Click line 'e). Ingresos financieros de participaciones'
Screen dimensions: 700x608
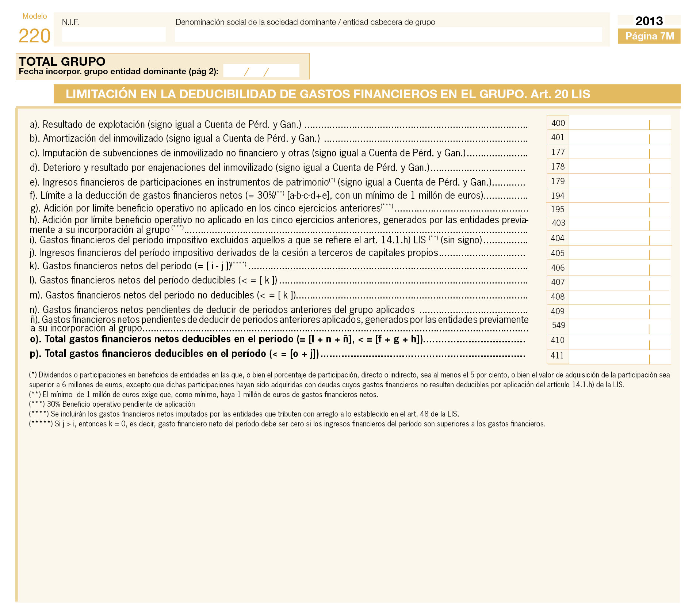tap(278, 182)
